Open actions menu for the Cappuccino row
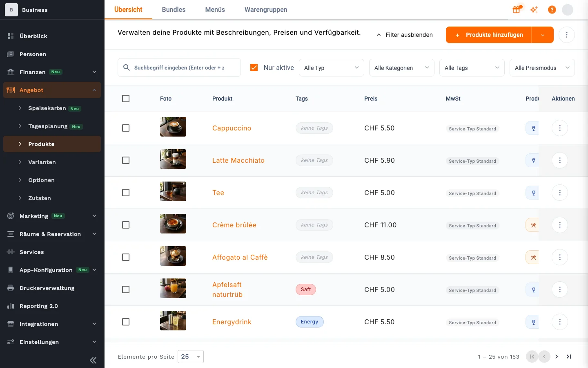 (x=559, y=128)
